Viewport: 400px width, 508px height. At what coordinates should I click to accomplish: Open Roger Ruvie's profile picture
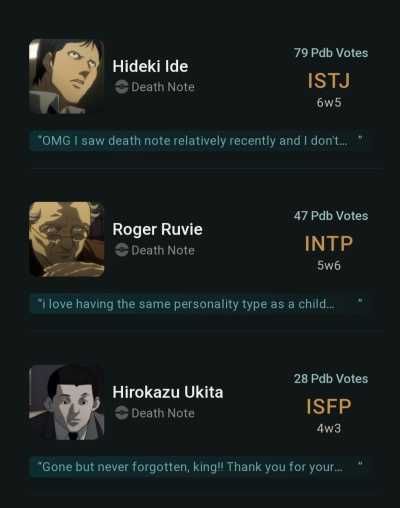point(67,239)
